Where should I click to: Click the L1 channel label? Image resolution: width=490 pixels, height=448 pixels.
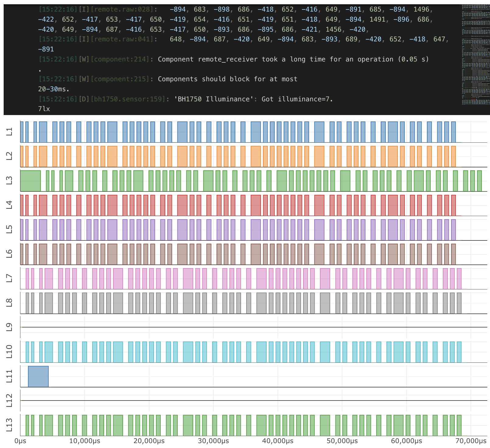tap(9, 132)
